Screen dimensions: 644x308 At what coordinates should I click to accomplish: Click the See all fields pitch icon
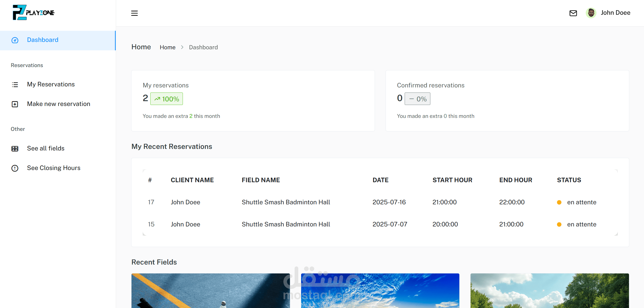(15, 149)
